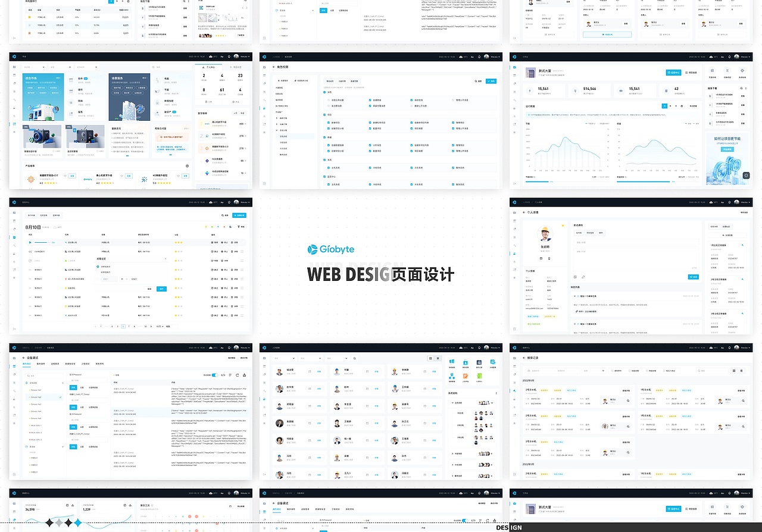Click the blue button beside the 新式大厦 title

click(673, 73)
